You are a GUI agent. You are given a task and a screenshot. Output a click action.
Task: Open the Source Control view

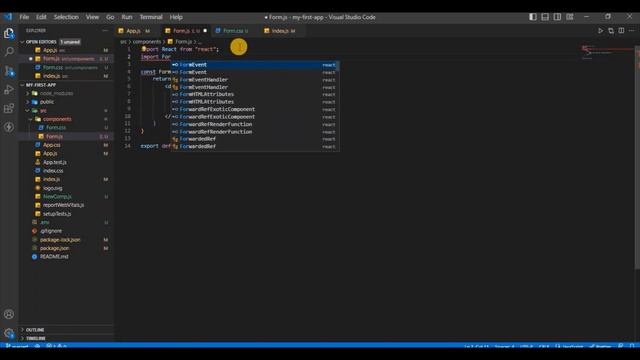9,71
